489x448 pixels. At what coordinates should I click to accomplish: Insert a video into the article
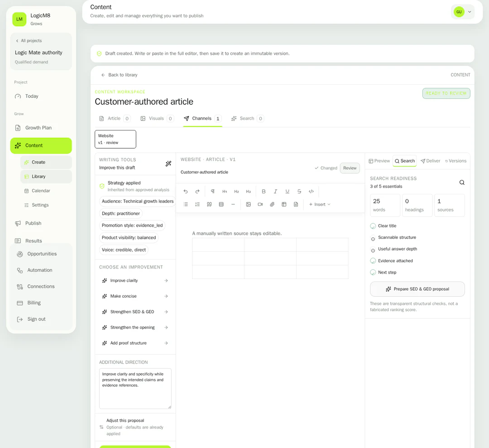click(x=260, y=204)
